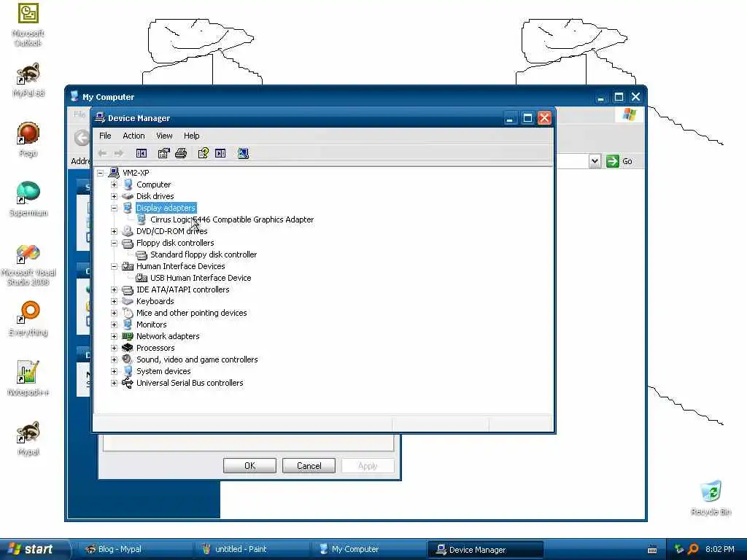The width and height of the screenshot is (747, 560).
Task: Open Everything desktop shortcut
Action: 28,319
